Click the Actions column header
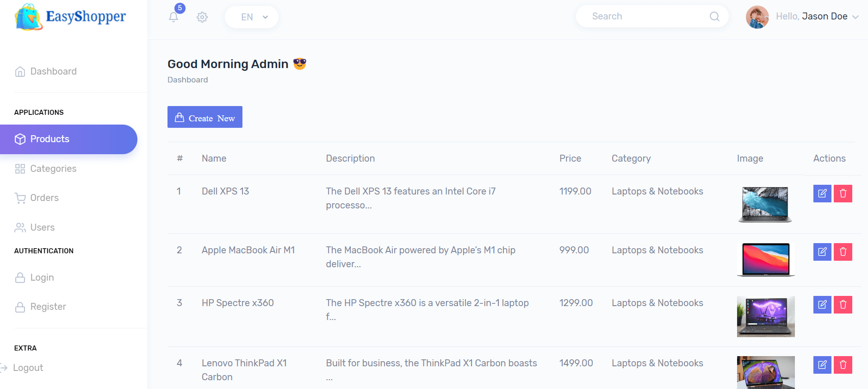Image resolution: width=868 pixels, height=389 pixels. tap(830, 158)
